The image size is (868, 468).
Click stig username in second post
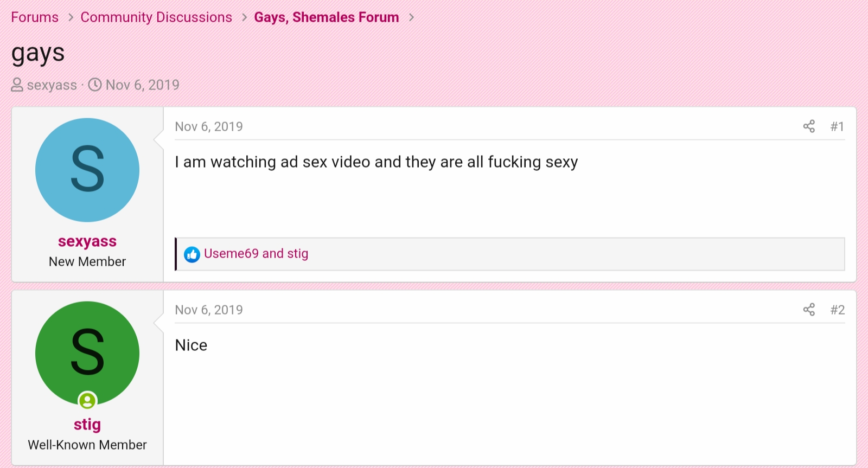pos(87,425)
